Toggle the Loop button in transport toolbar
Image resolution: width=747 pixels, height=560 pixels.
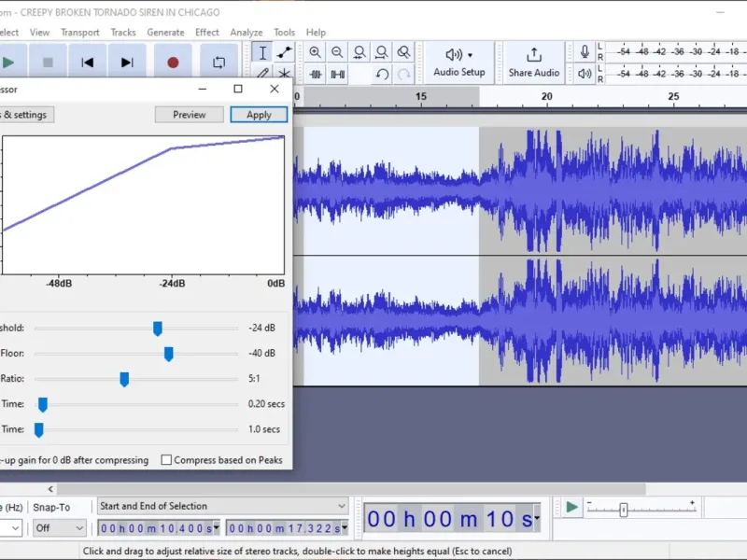pyautogui.click(x=219, y=63)
